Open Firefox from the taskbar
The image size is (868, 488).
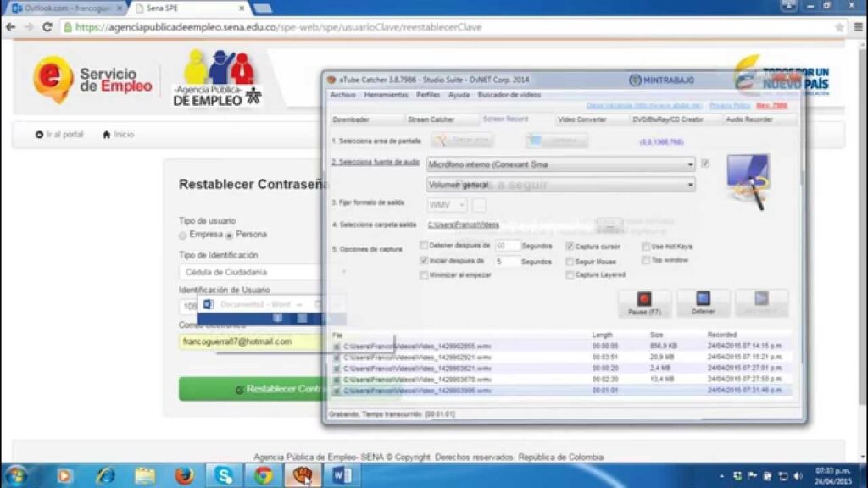click(x=185, y=475)
